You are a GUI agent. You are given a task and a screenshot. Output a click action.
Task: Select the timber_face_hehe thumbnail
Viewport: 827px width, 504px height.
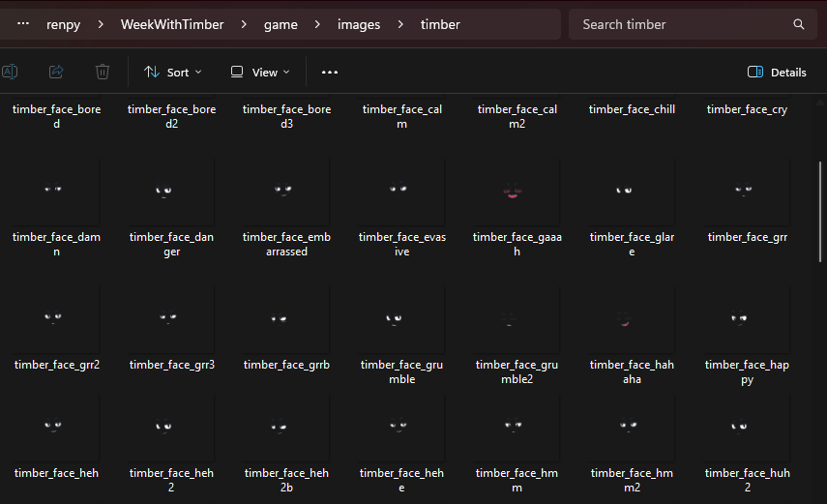click(x=402, y=428)
